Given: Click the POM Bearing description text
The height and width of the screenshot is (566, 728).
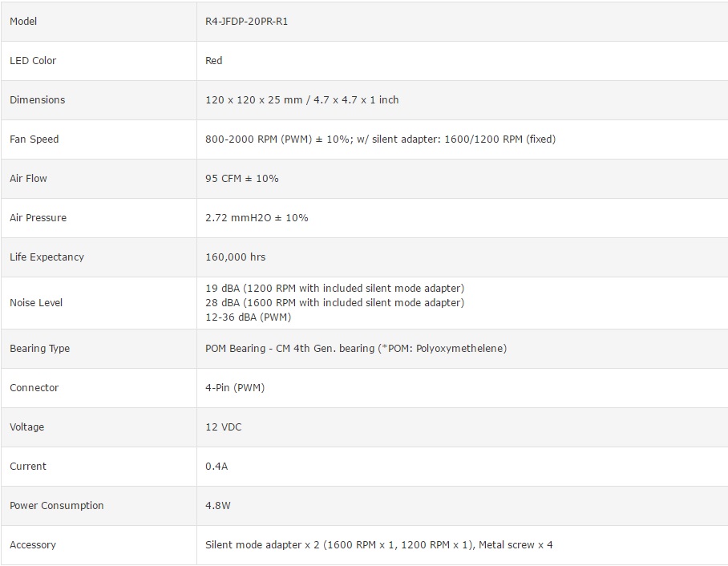Looking at the screenshot, I should pyautogui.click(x=356, y=349).
